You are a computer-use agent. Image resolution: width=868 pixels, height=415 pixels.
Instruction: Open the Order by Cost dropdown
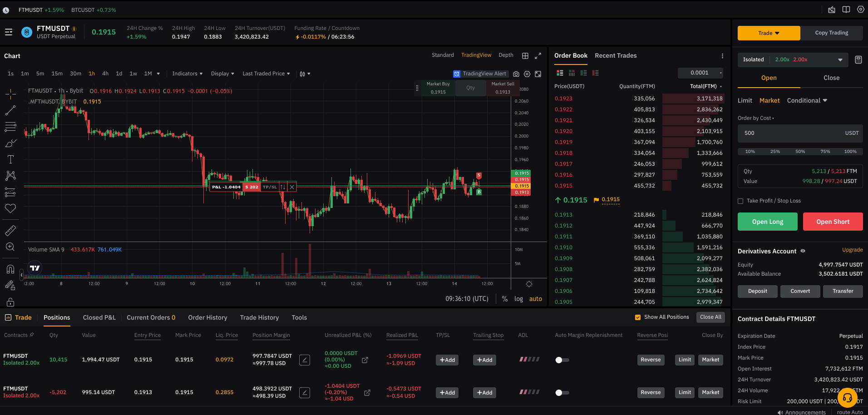pyautogui.click(x=756, y=118)
